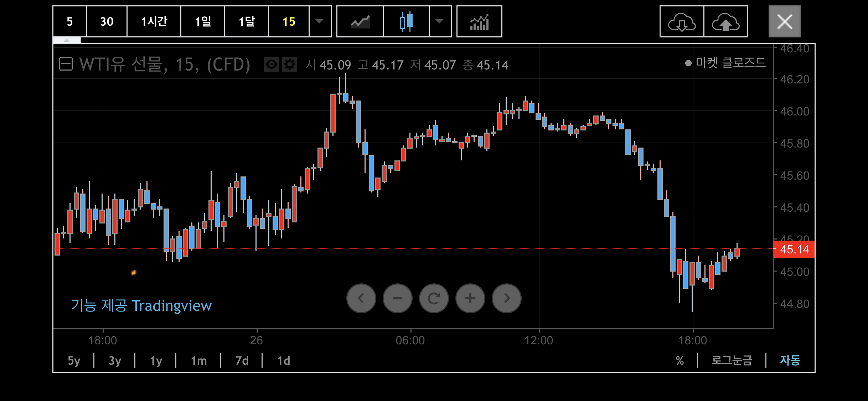
Task: Click the 06:00 time axis label
Action: 410,340
